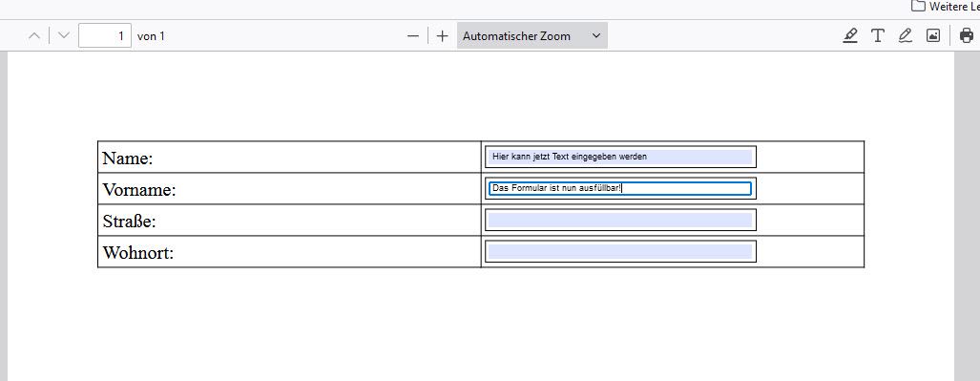Select the highlight tool icon

850,35
